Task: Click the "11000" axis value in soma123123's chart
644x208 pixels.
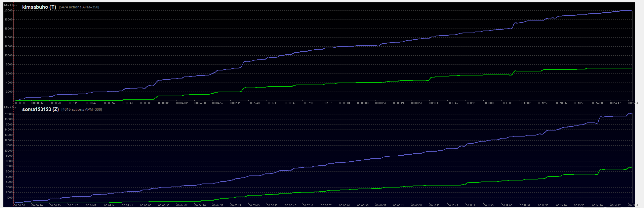Action: (x=8, y=145)
